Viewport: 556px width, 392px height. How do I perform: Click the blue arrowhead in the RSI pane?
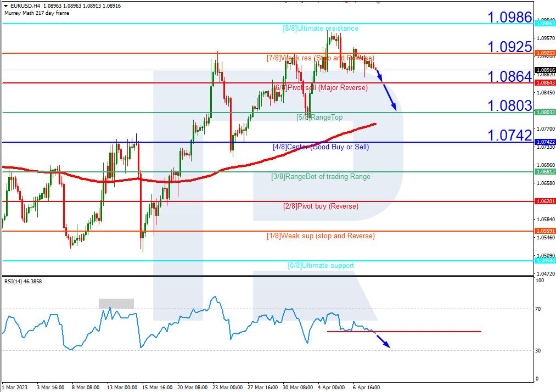click(386, 344)
